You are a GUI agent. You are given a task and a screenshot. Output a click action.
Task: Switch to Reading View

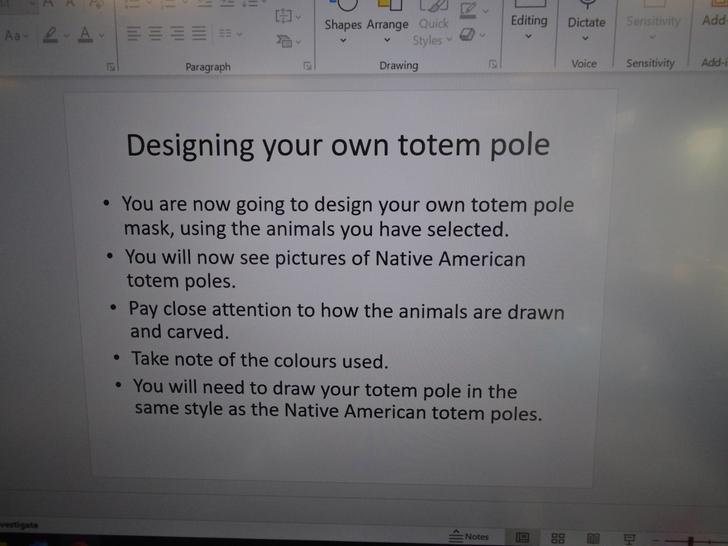(x=593, y=539)
